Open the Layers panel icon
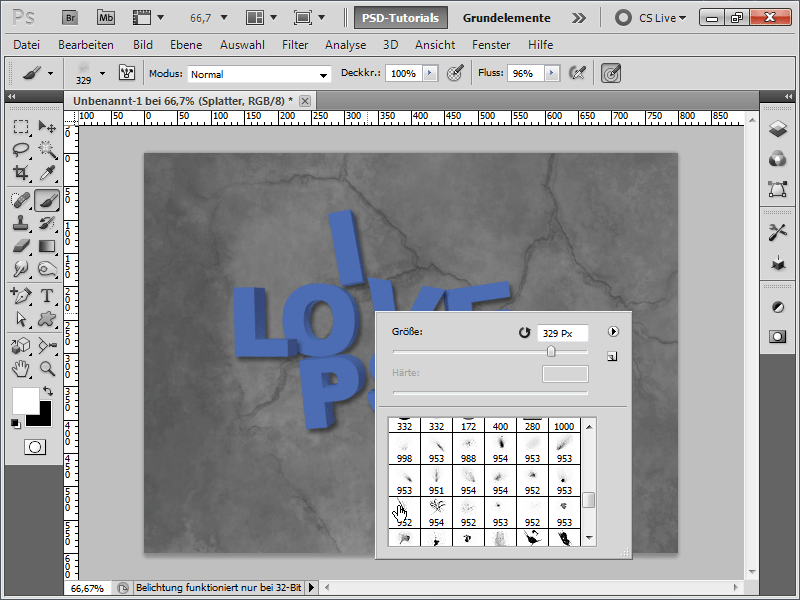Image resolution: width=800 pixels, height=600 pixels. click(x=778, y=129)
